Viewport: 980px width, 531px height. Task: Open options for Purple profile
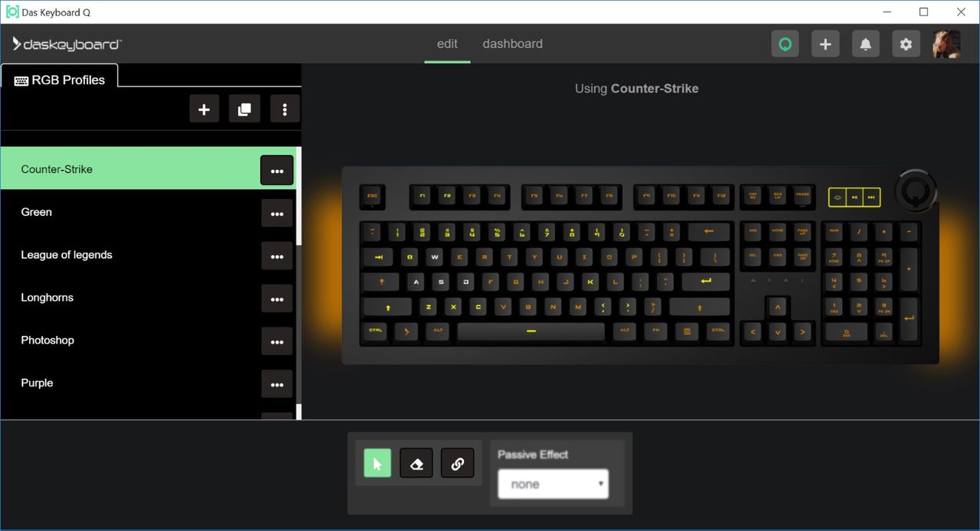[277, 384]
